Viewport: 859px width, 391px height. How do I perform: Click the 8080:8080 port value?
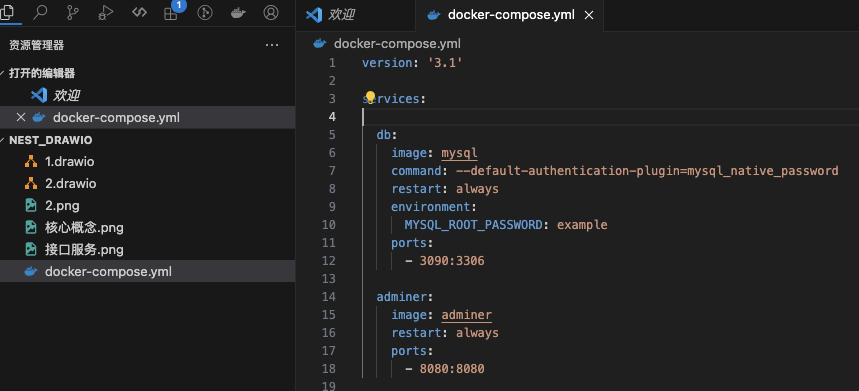[x=452, y=369]
